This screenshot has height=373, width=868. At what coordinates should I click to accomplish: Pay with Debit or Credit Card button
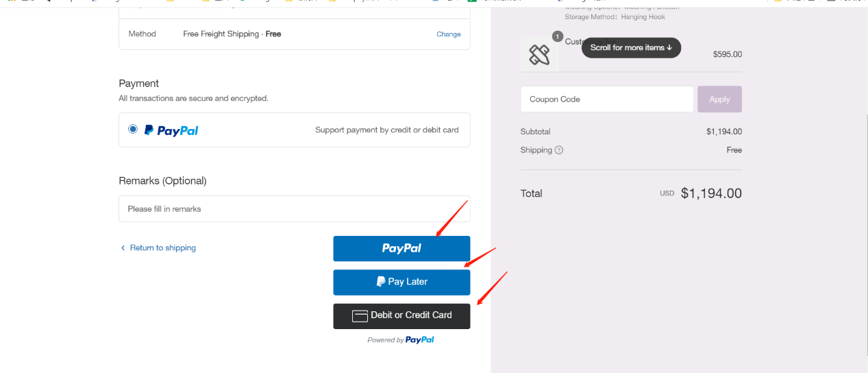pos(401,315)
